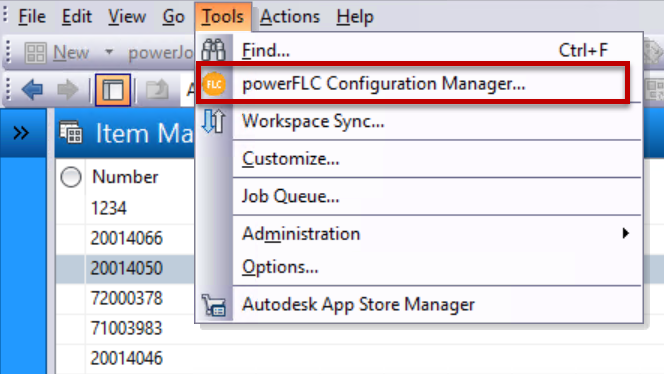Toggle the preview pane layout button
Screen dimensions: 664x374
click(x=113, y=90)
